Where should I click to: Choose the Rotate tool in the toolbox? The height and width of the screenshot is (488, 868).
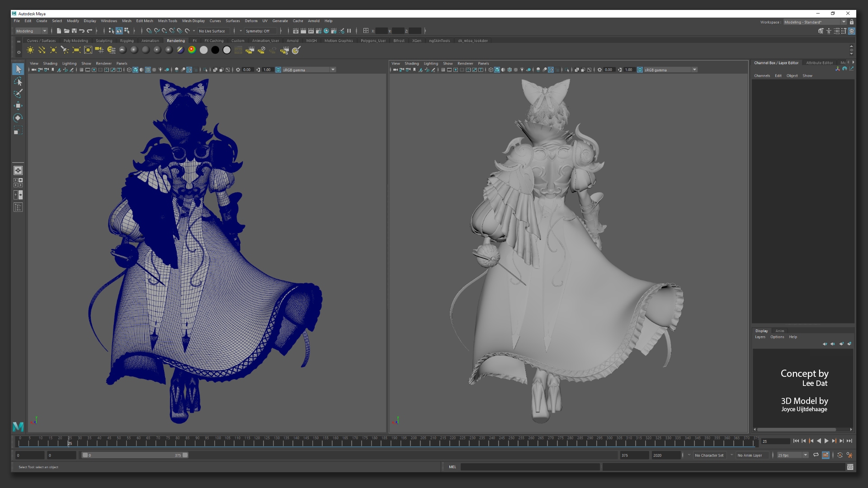coord(18,118)
